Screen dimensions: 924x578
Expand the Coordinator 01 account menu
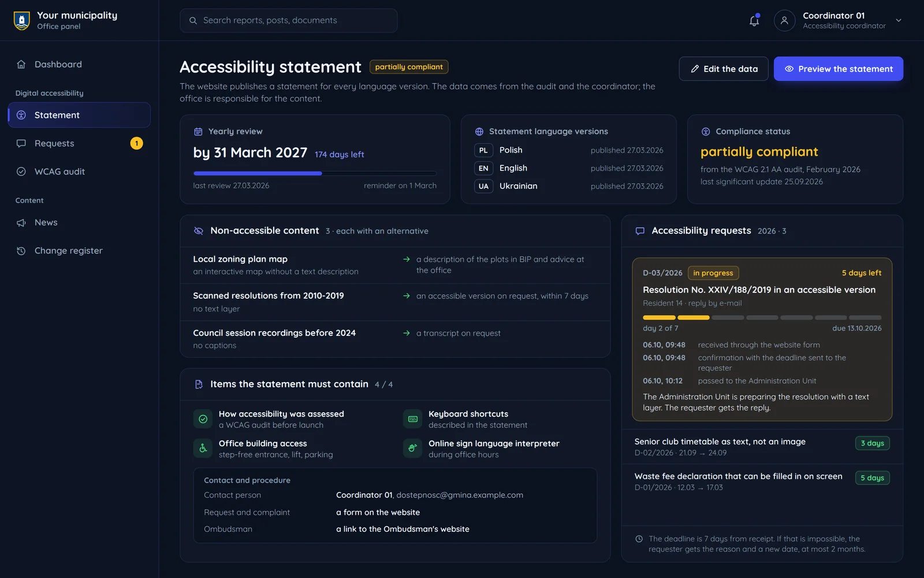(899, 20)
